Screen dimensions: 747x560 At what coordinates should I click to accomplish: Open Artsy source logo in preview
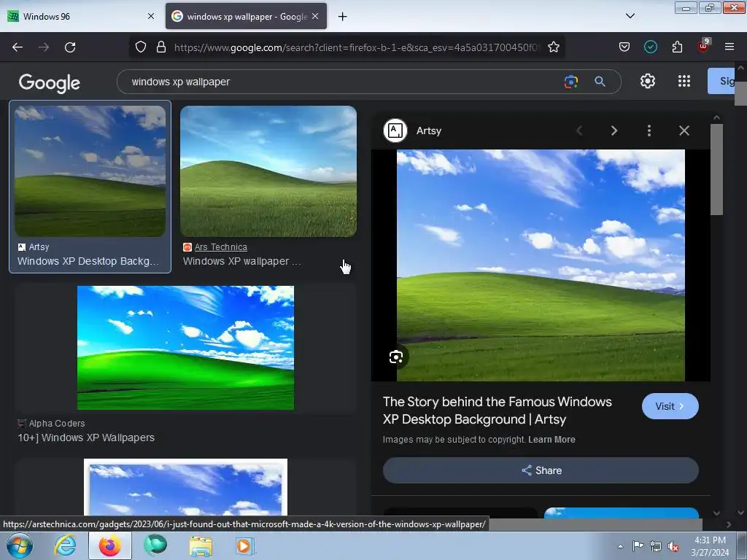click(x=395, y=131)
